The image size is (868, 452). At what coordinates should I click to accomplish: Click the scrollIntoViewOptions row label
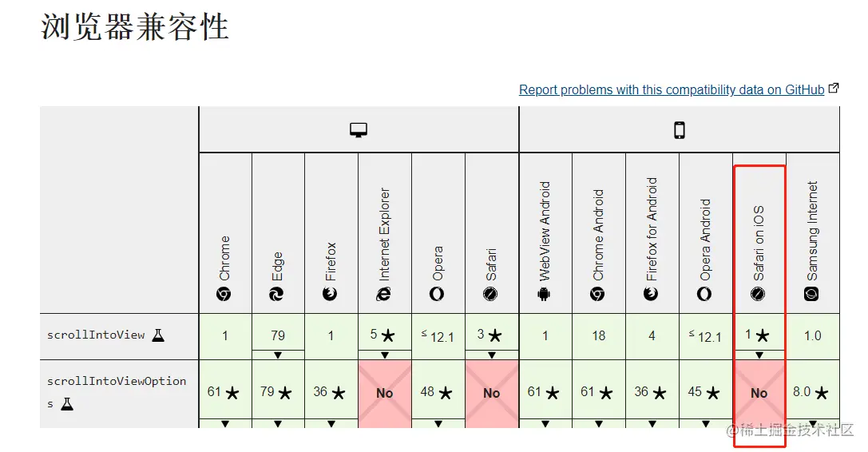click(x=116, y=382)
